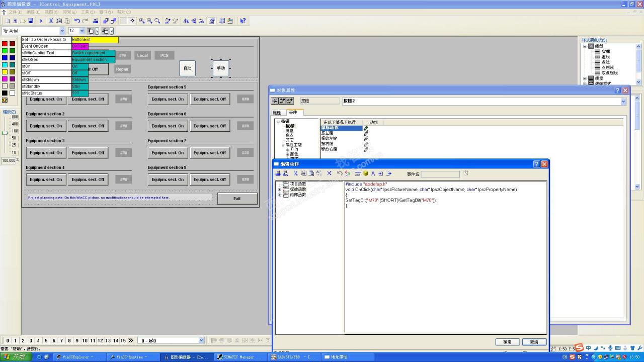
Task: Click the Undo icon in Edit Action toolbar
Action: 340,173
